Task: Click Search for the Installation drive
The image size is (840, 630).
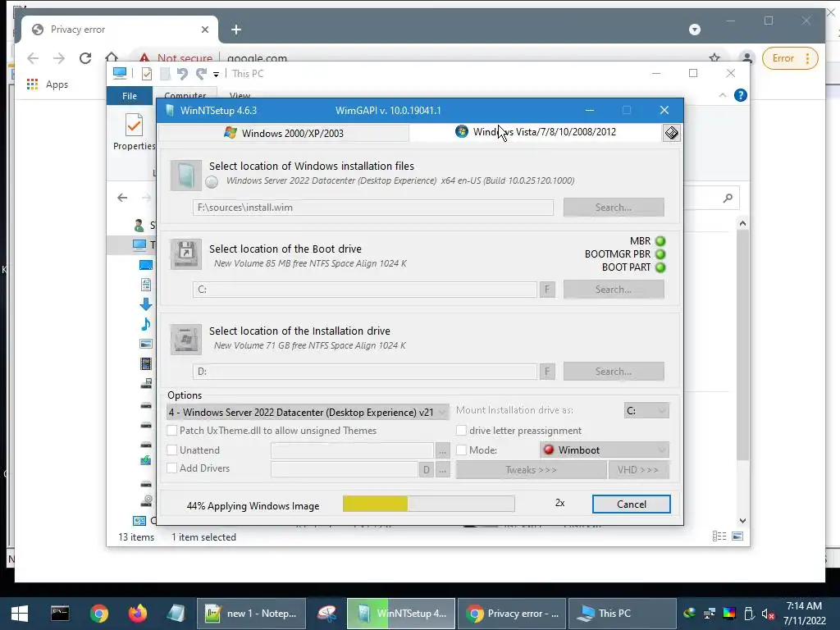Action: point(614,372)
